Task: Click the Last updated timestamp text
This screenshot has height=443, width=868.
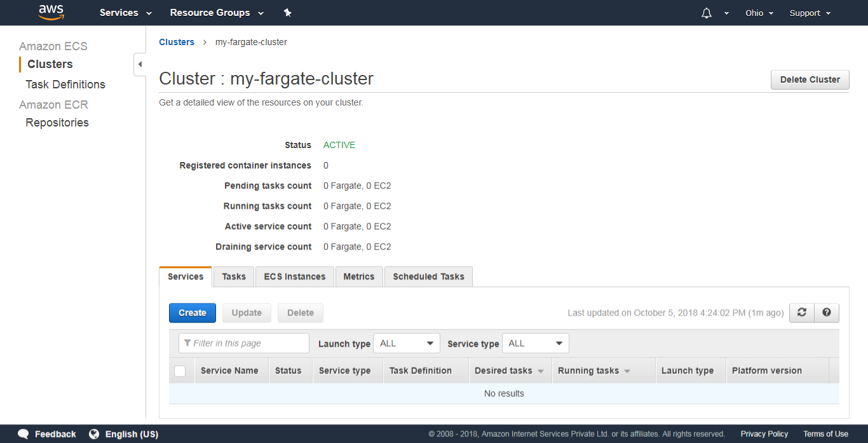Action: [675, 313]
